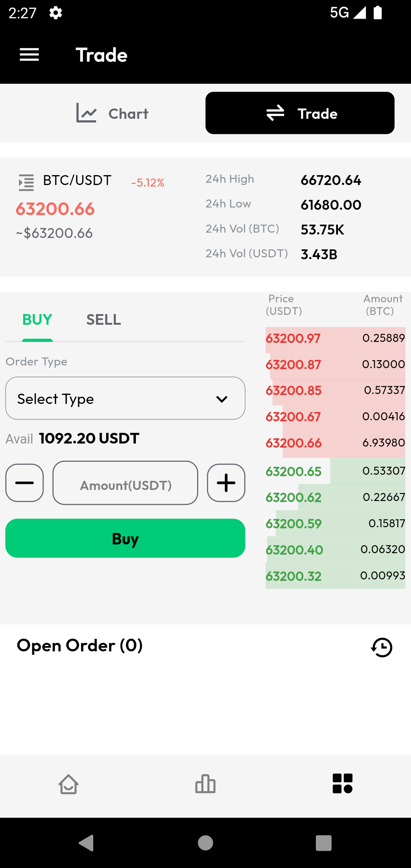Open the settings gear in the status bar
411x868 pixels.
[56, 13]
